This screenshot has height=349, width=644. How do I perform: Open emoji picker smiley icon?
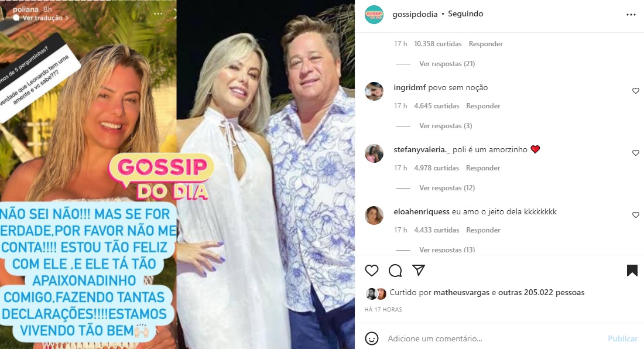pos(372,338)
